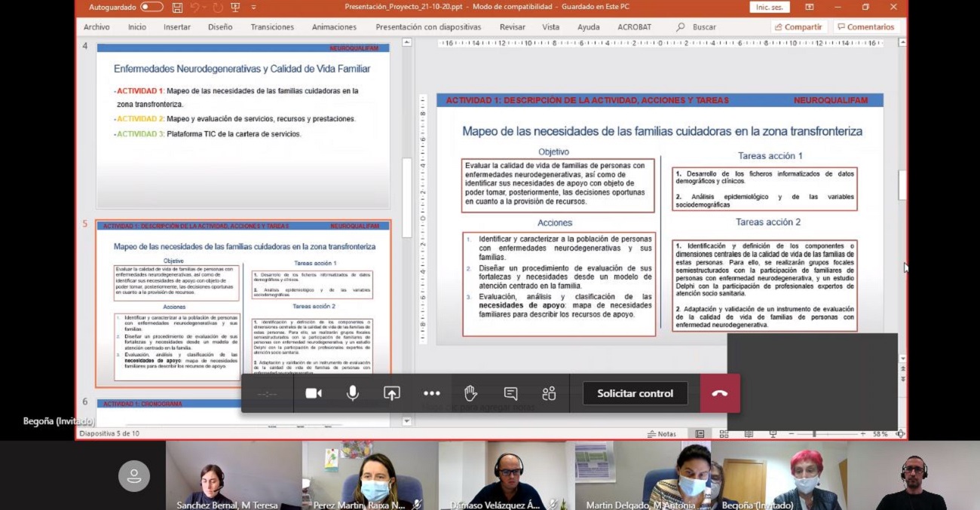Open reading view from status bar

click(749, 434)
